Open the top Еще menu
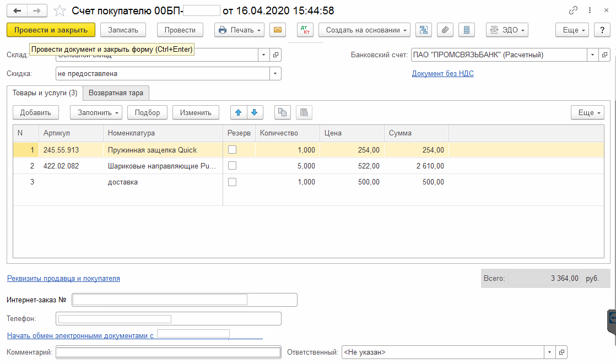This screenshot has width=616, height=364. point(572,30)
